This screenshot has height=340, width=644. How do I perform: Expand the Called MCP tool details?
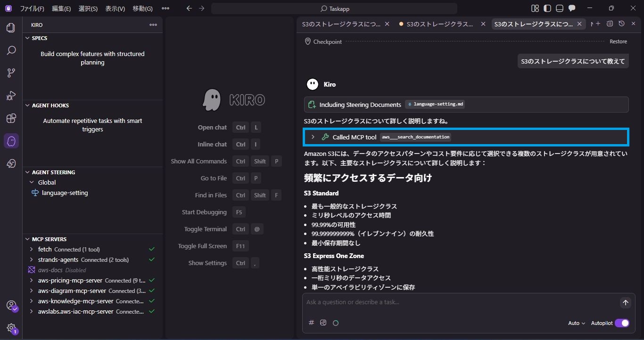313,137
